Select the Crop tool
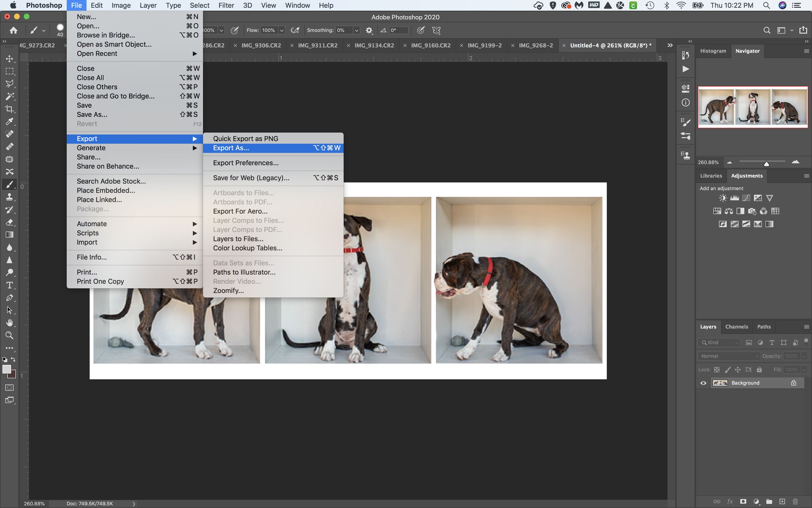Image resolution: width=812 pixels, height=508 pixels. point(9,109)
